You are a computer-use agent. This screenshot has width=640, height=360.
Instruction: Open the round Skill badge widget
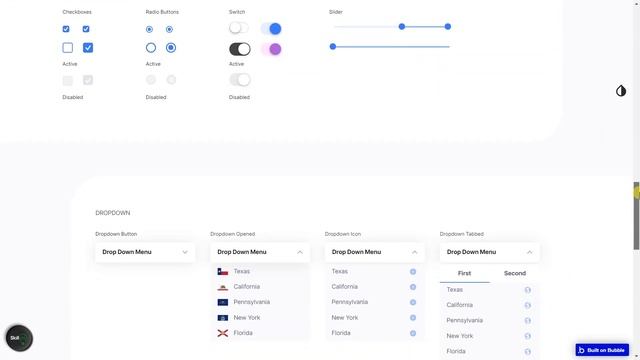[19, 338]
